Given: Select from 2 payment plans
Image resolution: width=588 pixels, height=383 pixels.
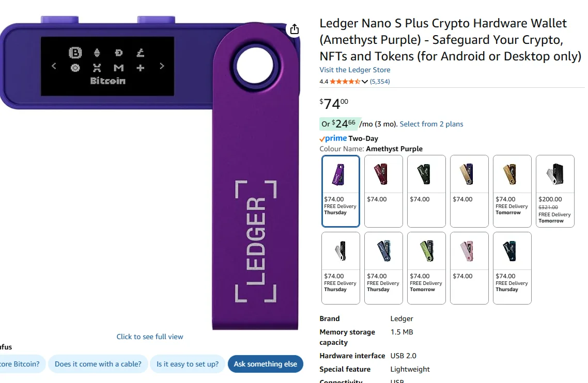Looking at the screenshot, I should [432, 124].
